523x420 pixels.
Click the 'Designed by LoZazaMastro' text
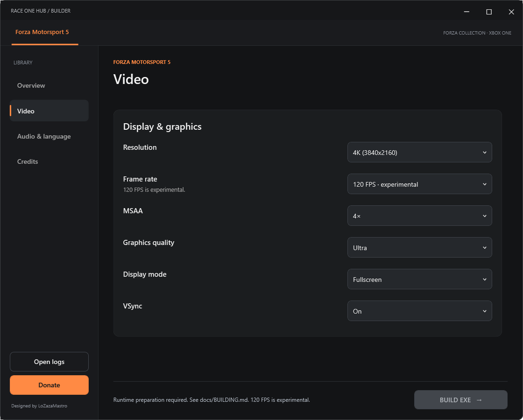(39, 406)
